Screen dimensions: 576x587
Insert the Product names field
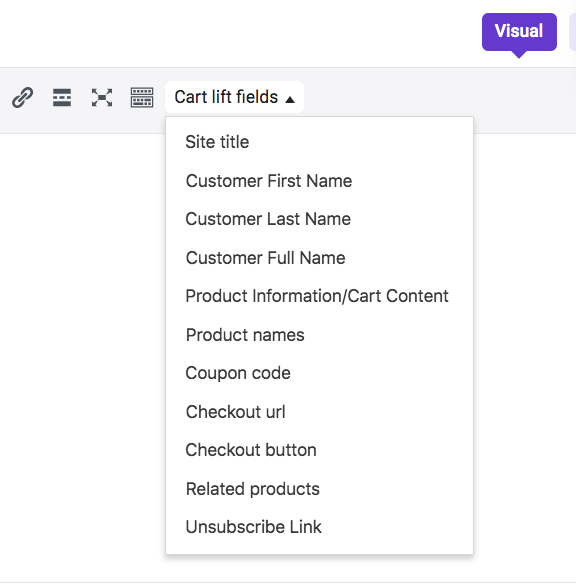click(319, 335)
